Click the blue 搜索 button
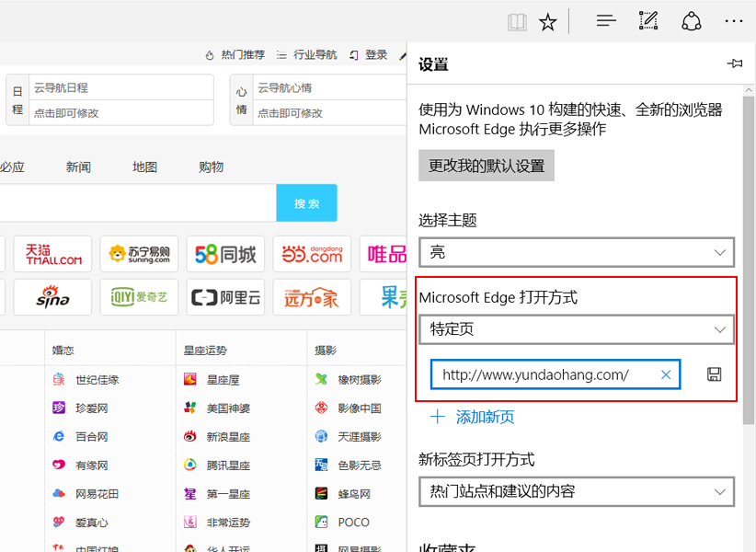Screen dimensions: 756x552 pyautogui.click(x=306, y=203)
